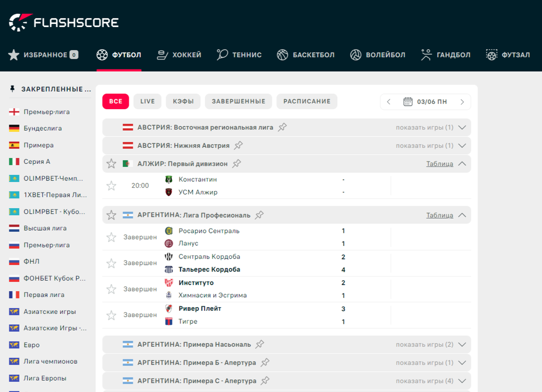Image resolution: width=542 pixels, height=392 pixels.
Task: Open Серия А in pinned leagues
Action: click(x=37, y=161)
